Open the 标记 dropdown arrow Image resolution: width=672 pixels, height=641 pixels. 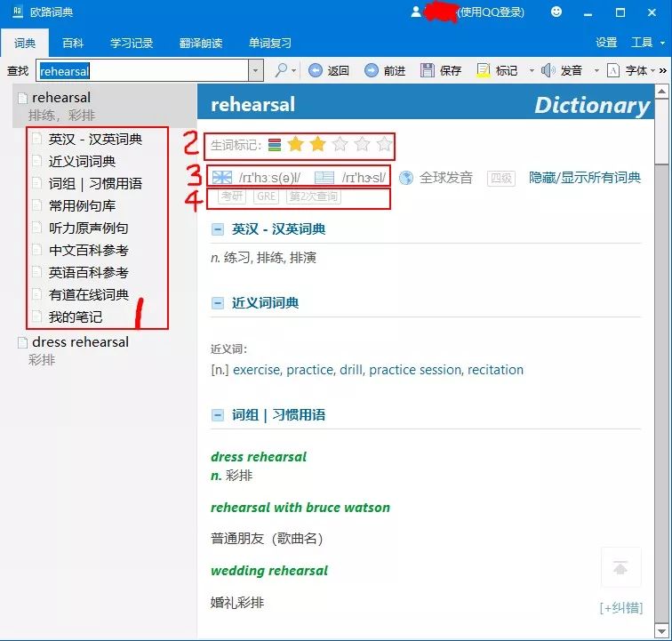click(x=532, y=70)
